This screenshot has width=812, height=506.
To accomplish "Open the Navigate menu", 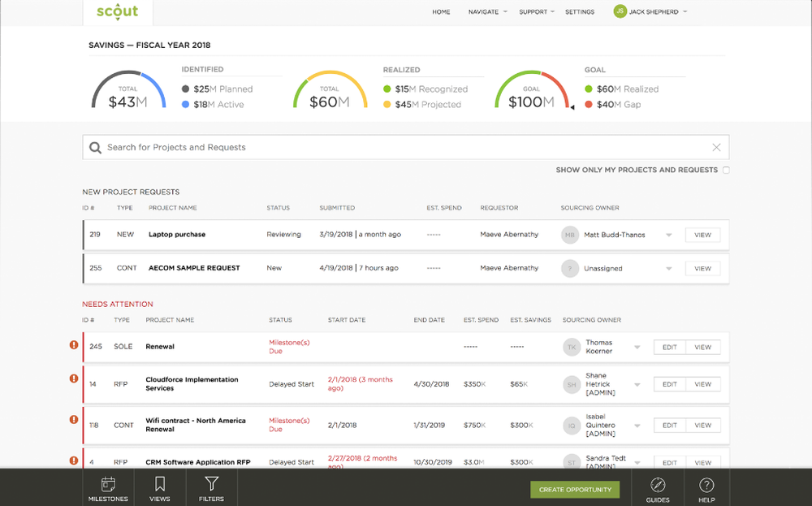I will click(484, 12).
